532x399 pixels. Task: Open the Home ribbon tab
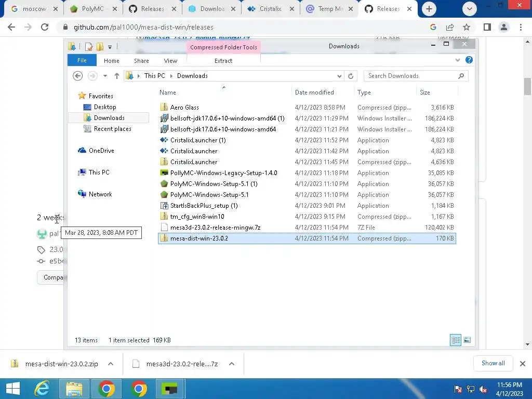tap(112, 61)
